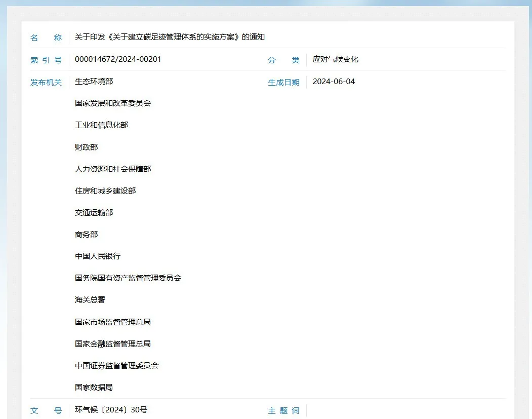Viewport: 532px width, 419px height.
Task: Select 人力资源和社会保障部 agency entry
Action: (113, 169)
